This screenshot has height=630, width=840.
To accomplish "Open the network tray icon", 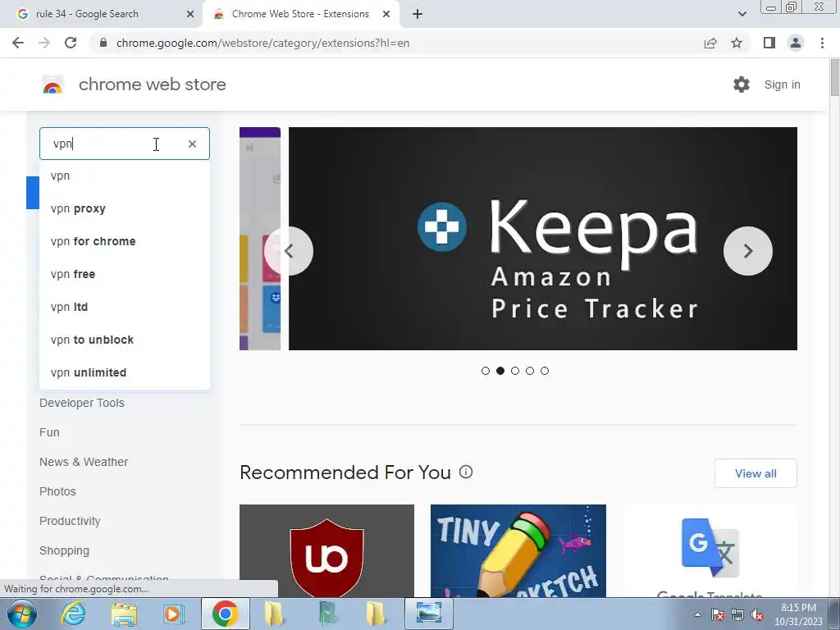I will tap(737, 614).
